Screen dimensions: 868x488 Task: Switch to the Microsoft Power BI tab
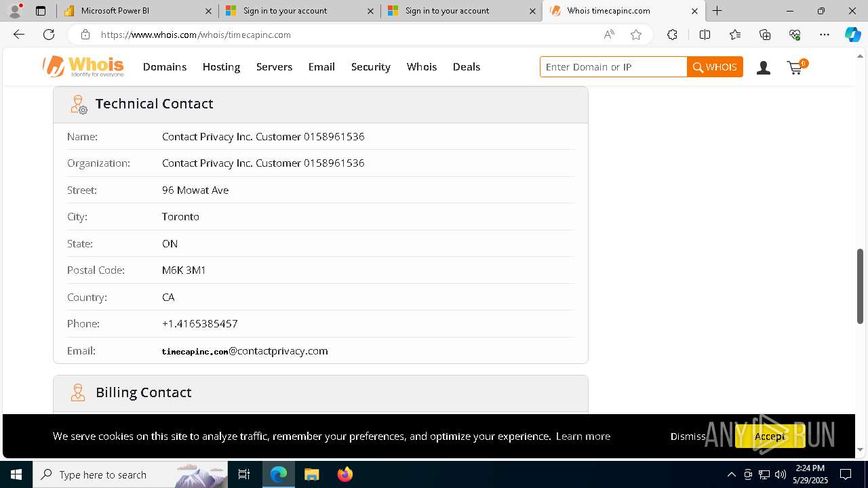click(137, 11)
